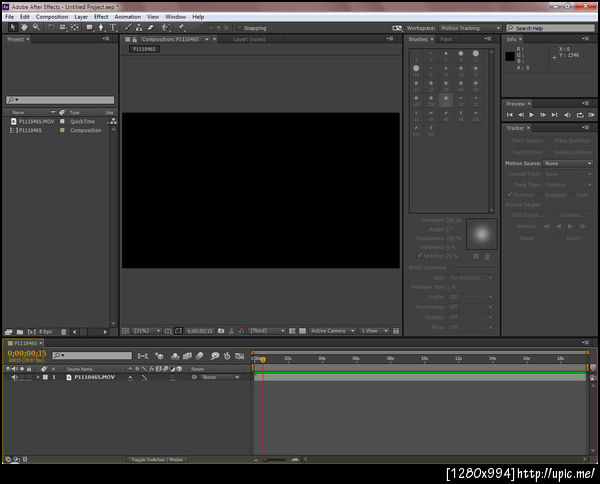Click the RGB channel icon in viewer
The height and width of the screenshot is (484, 600).
[x=242, y=331]
